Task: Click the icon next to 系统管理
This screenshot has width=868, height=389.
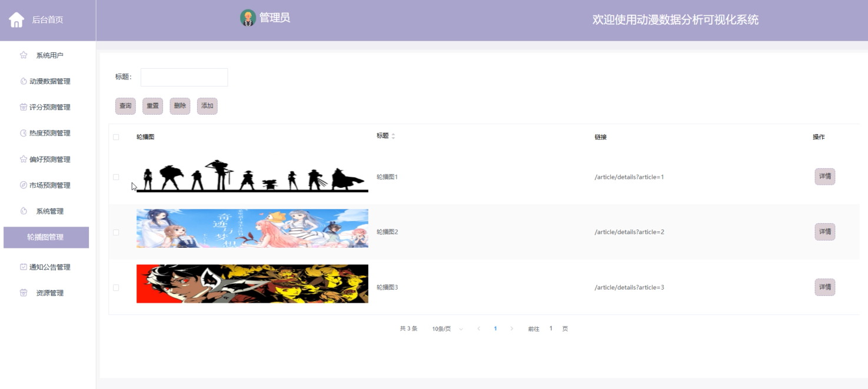Action: coord(24,211)
